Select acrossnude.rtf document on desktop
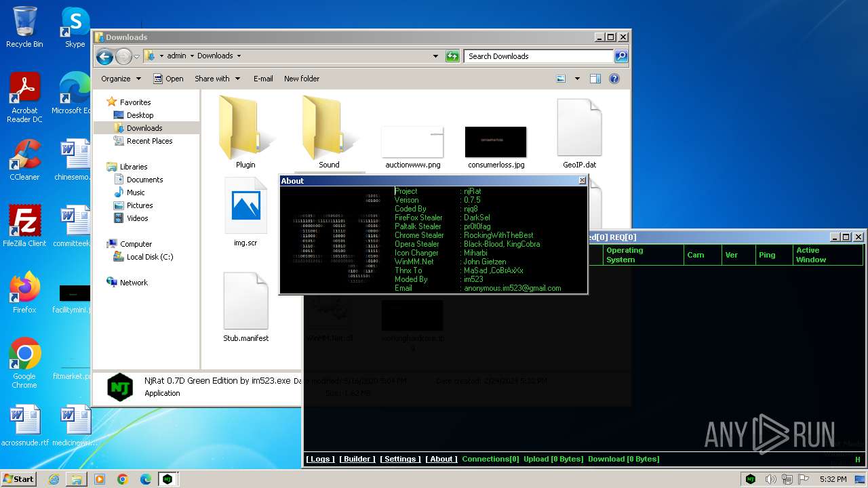868x488 pixels. (24, 426)
